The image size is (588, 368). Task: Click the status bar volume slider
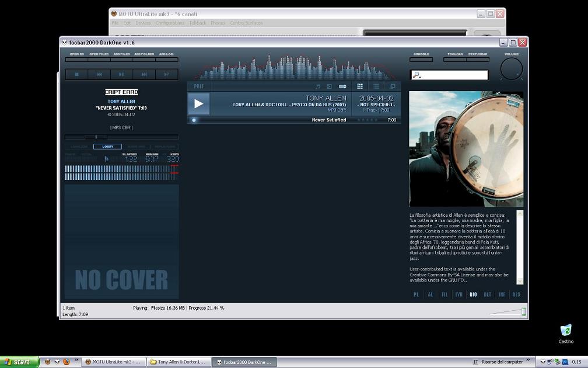point(508,311)
